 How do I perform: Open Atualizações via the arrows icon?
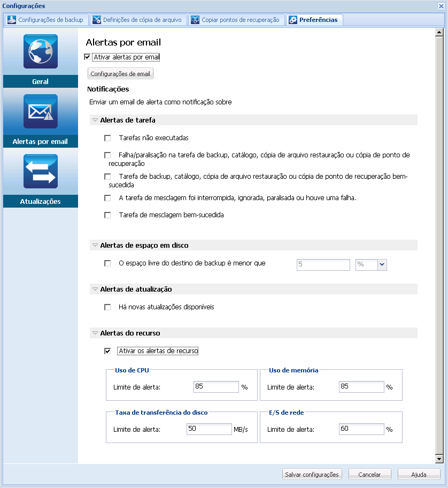[41, 171]
